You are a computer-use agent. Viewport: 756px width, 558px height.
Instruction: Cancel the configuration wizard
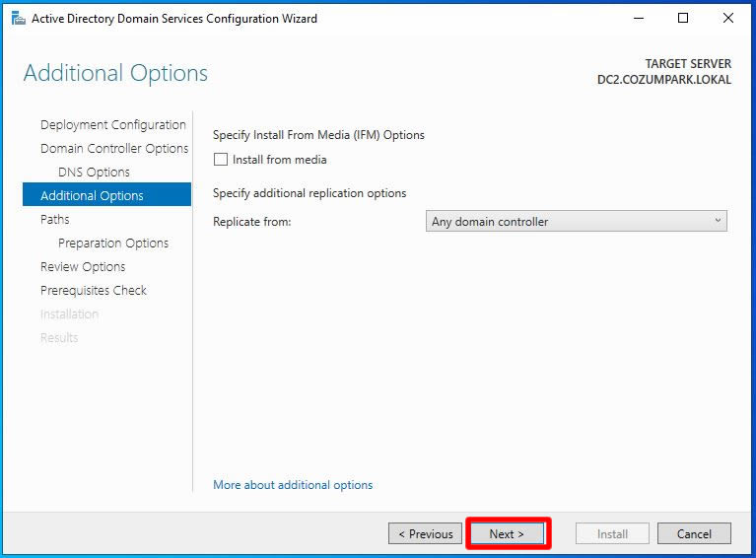pos(694,534)
